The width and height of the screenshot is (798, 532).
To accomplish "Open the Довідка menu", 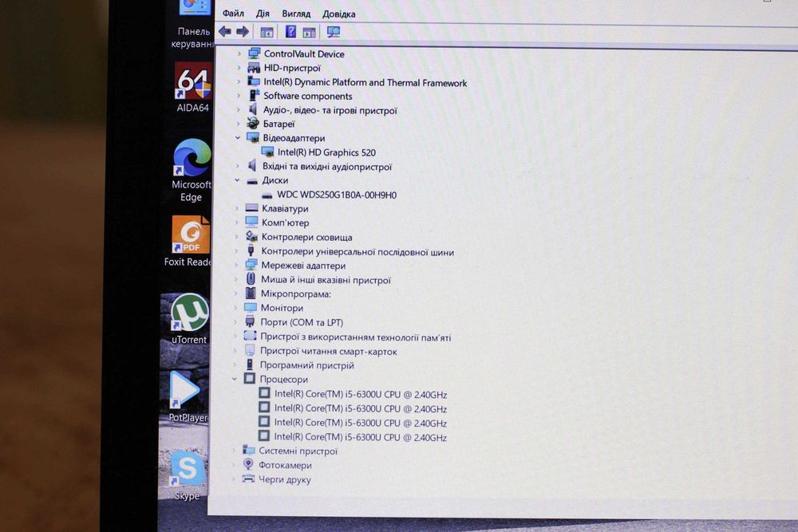I will click(x=339, y=14).
